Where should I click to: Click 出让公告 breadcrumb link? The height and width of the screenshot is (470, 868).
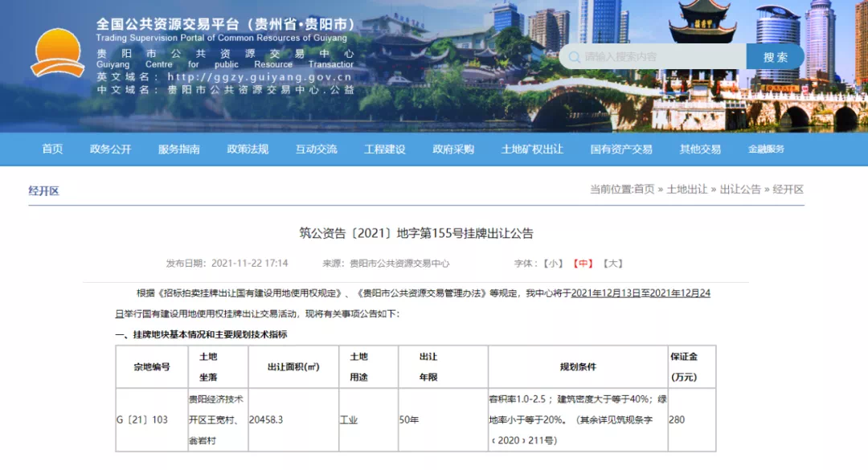click(740, 190)
